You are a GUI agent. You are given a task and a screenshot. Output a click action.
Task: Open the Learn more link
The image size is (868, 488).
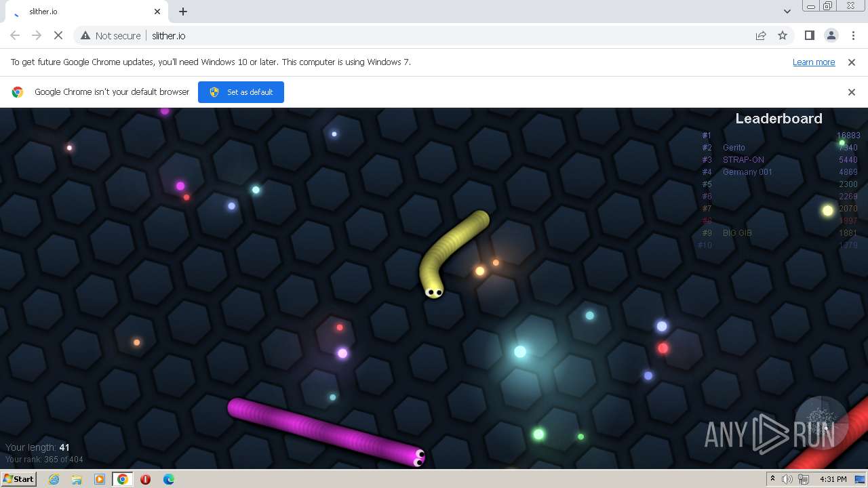click(x=814, y=62)
